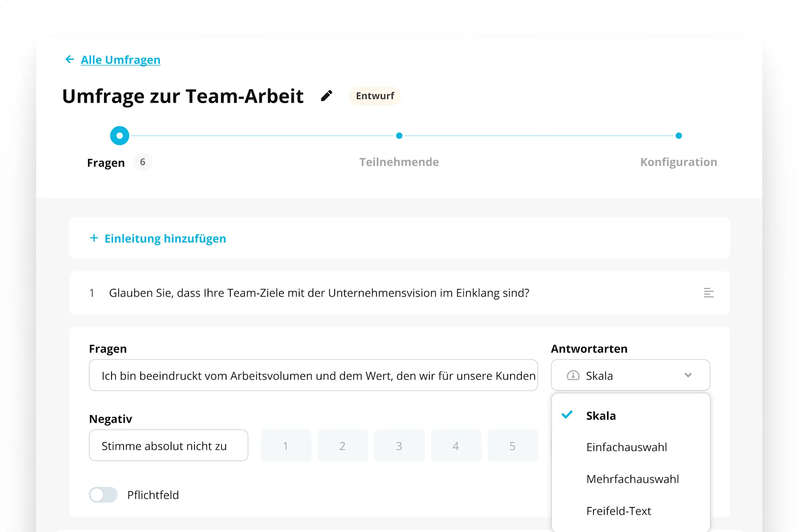Viewport: 798px width, 532px height.
Task: Choose Mehrfachauswahl answer type option
Action: 632,479
